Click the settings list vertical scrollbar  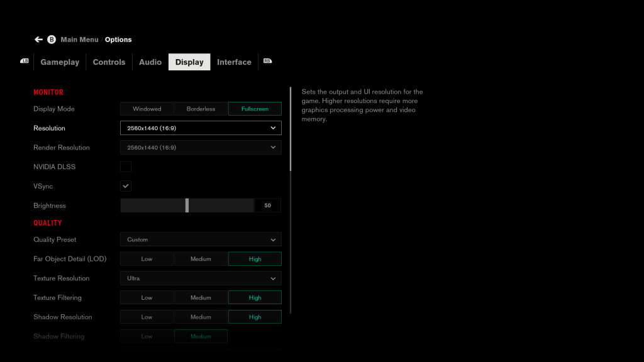pos(291,129)
